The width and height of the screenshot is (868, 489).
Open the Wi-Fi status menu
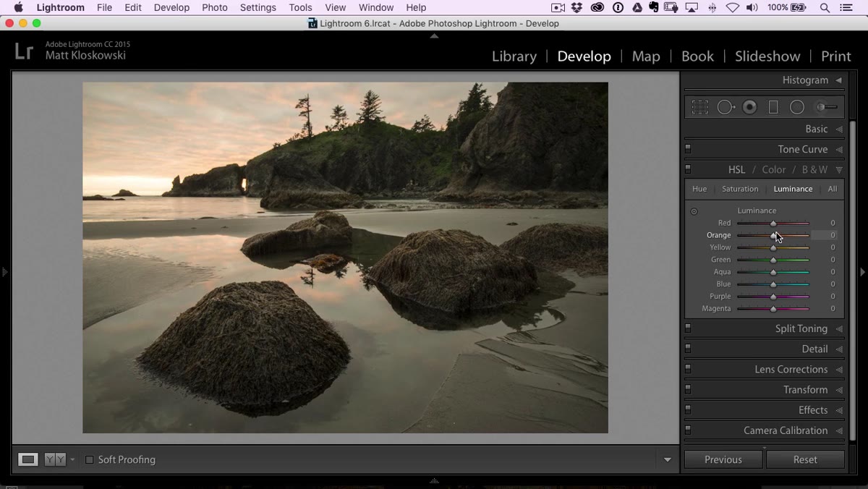(733, 8)
